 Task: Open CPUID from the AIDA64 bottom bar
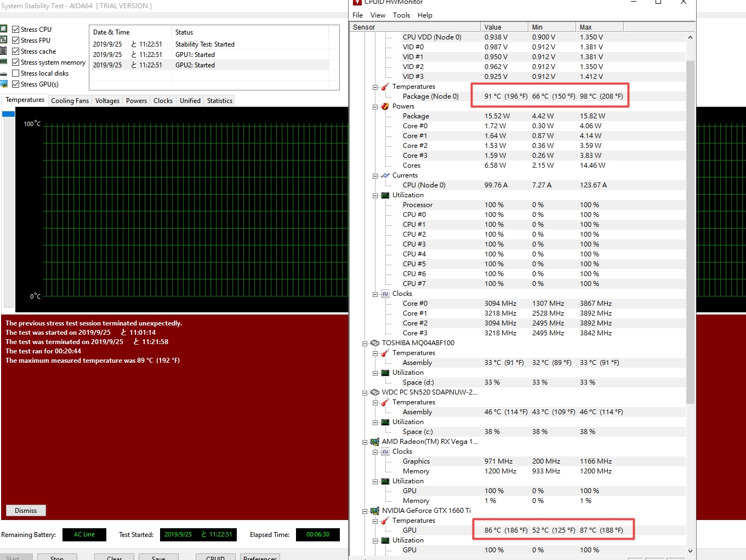[x=215, y=557]
